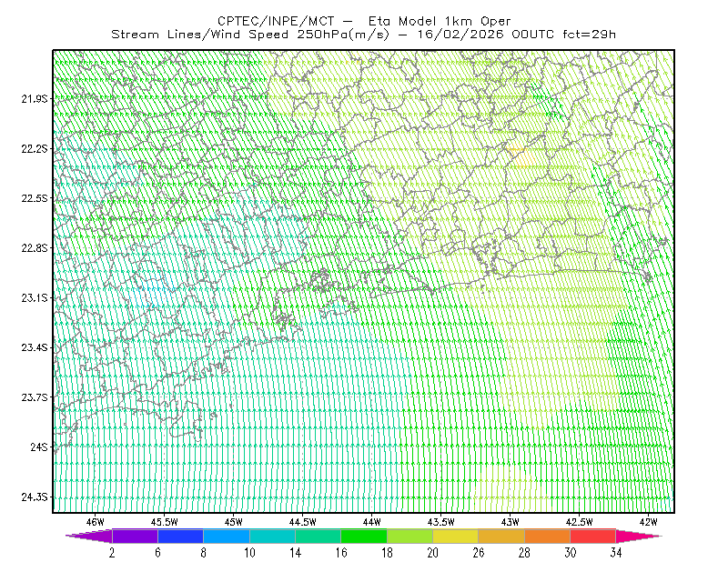Click the color bar value label 2
The image size is (728, 562).
(112, 553)
